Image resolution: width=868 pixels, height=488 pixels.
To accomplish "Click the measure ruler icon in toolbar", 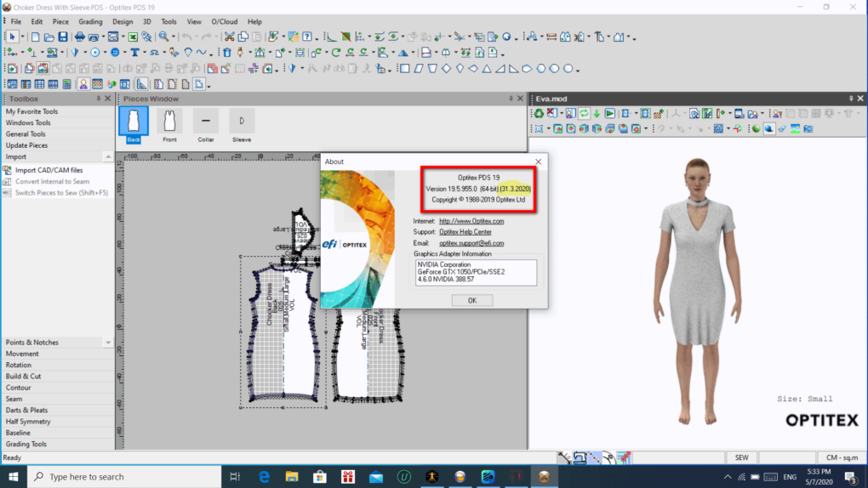I will 551,37.
